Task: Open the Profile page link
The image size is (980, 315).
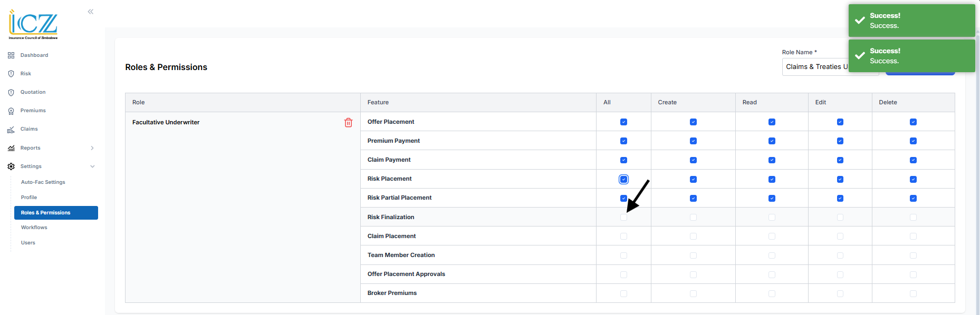Action: click(x=29, y=198)
